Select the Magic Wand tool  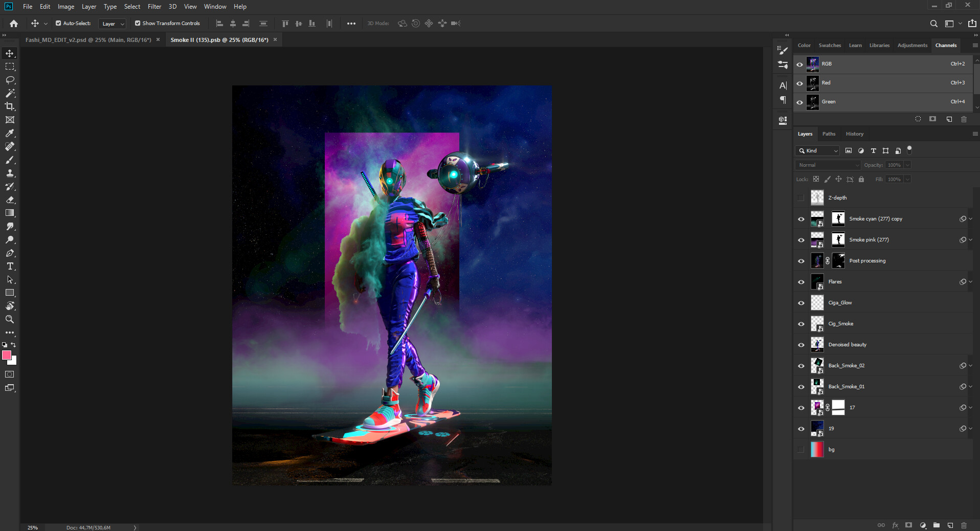coord(10,93)
